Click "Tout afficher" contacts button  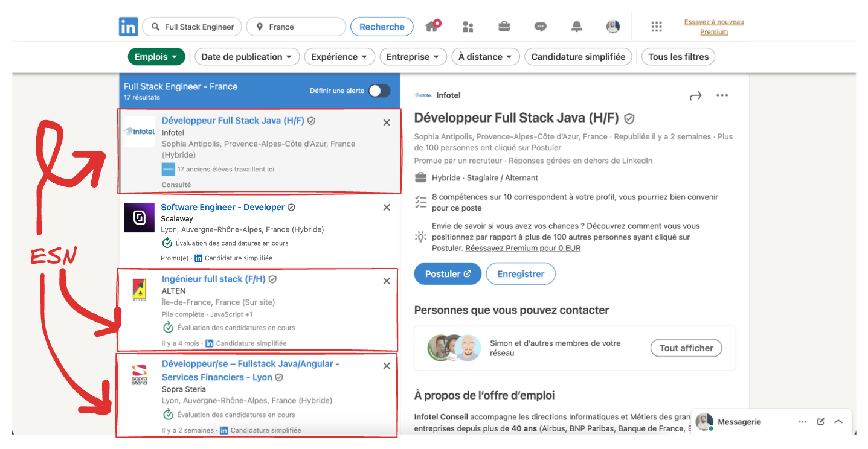(686, 348)
